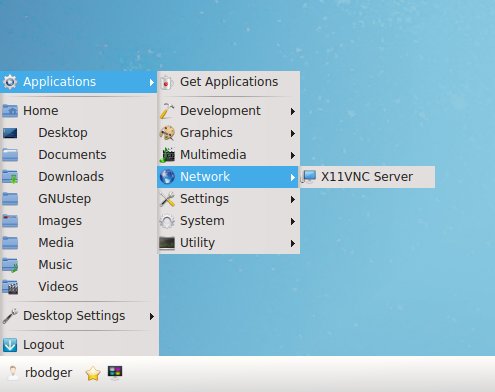Open the Documents folder entry
Screen dimensions: 495x392
(79, 155)
